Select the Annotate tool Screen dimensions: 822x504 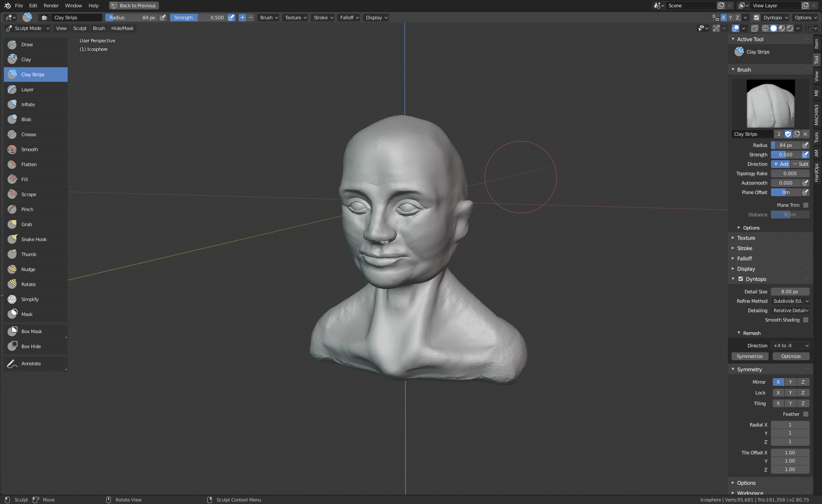pyautogui.click(x=31, y=364)
